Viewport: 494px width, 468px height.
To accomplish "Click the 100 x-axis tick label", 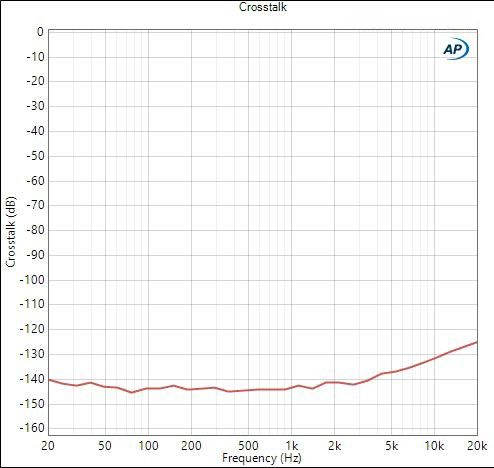I will pos(148,446).
